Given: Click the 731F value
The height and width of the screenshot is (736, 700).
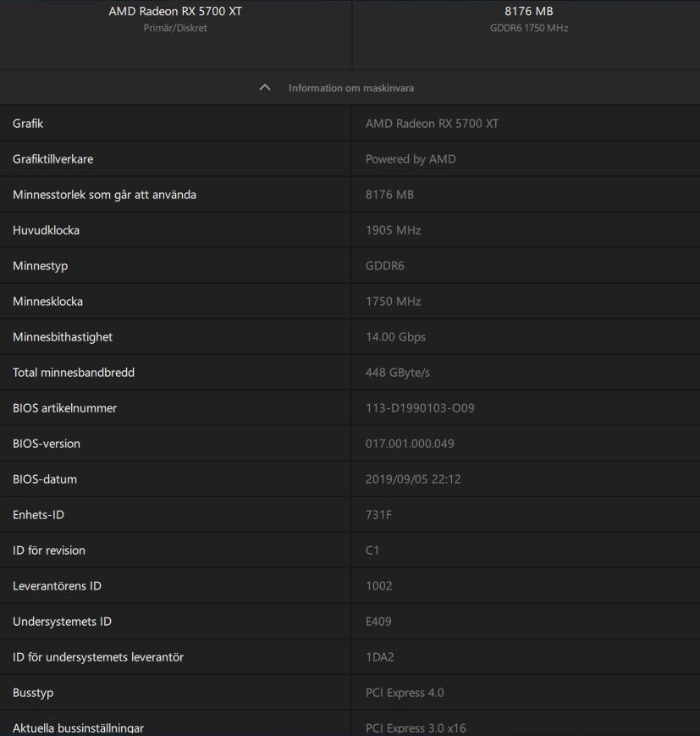Looking at the screenshot, I should [378, 515].
